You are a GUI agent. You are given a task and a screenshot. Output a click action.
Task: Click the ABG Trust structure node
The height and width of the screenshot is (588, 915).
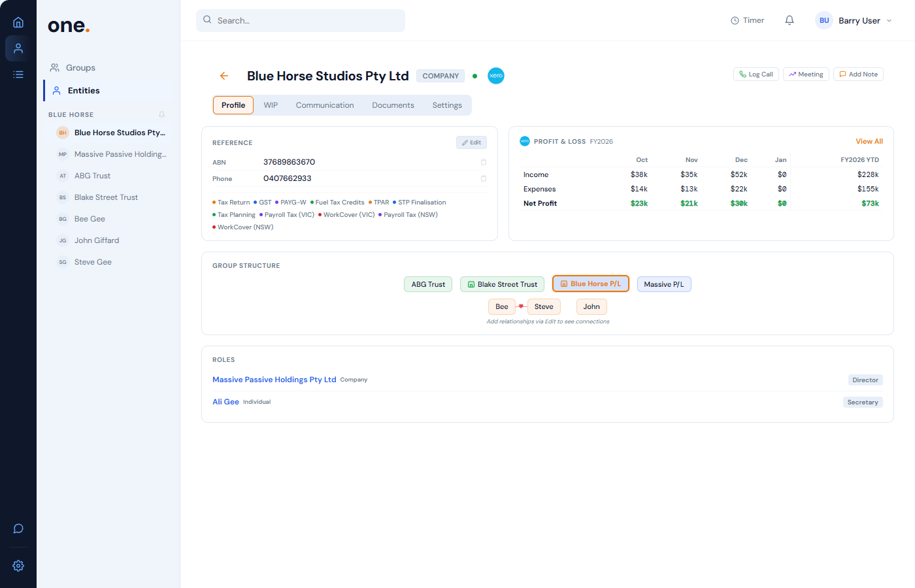pos(428,284)
